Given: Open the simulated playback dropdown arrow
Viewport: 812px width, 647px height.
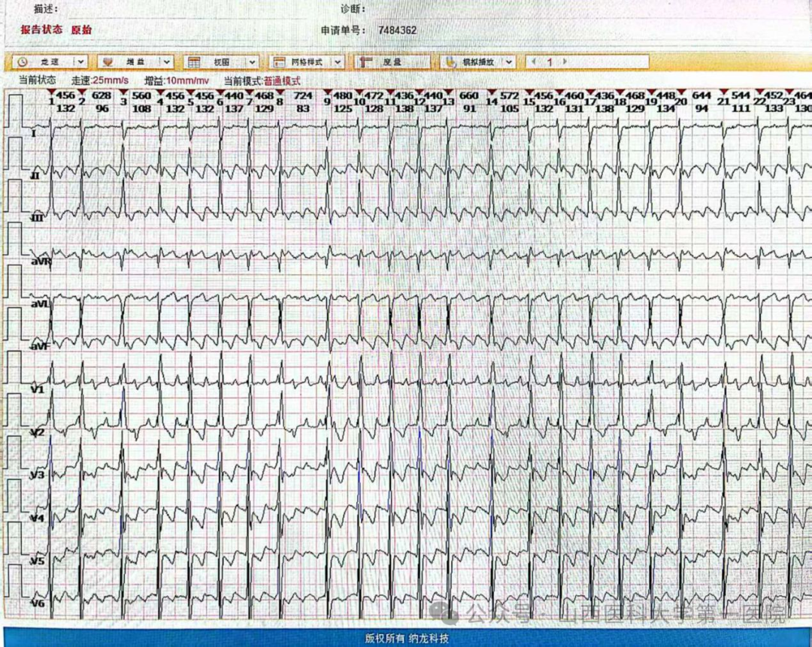Looking at the screenshot, I should click(x=509, y=62).
